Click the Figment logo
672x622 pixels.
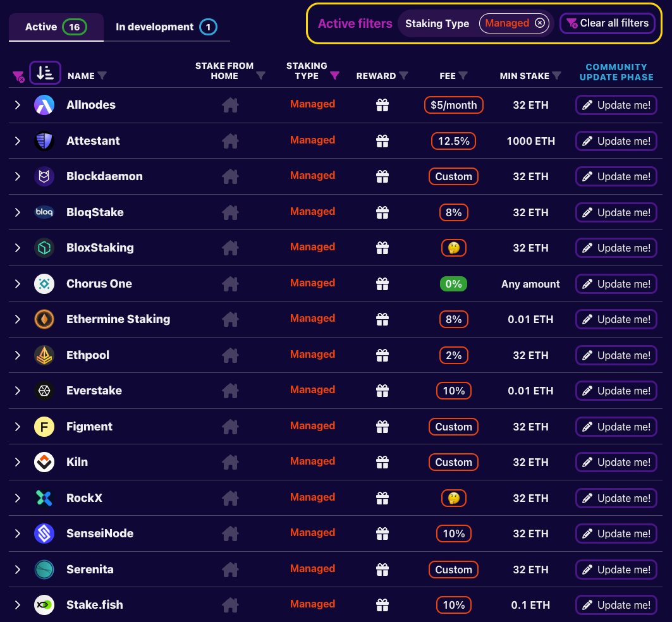click(x=44, y=427)
